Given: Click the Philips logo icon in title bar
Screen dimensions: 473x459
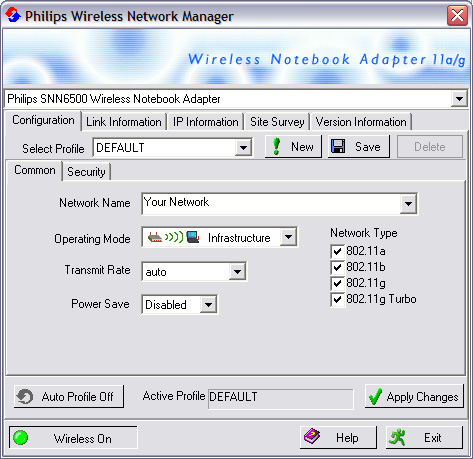Looking at the screenshot, I should (13, 15).
